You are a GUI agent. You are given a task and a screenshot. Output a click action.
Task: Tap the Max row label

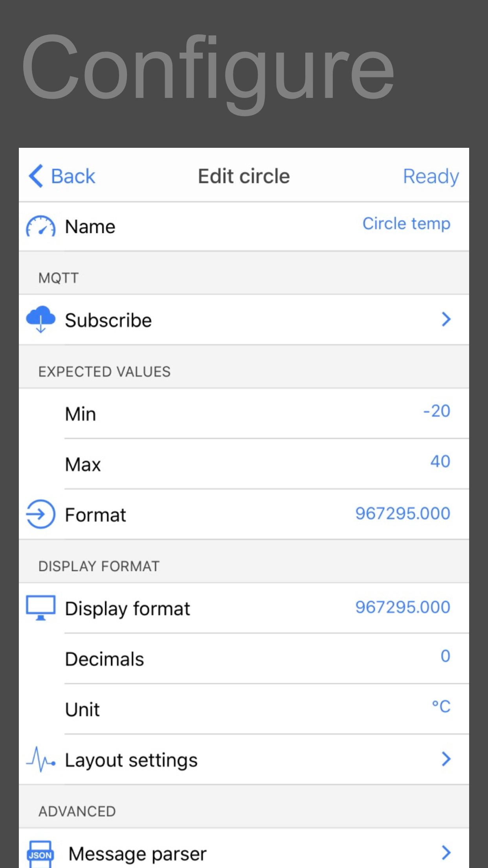pos(83,464)
